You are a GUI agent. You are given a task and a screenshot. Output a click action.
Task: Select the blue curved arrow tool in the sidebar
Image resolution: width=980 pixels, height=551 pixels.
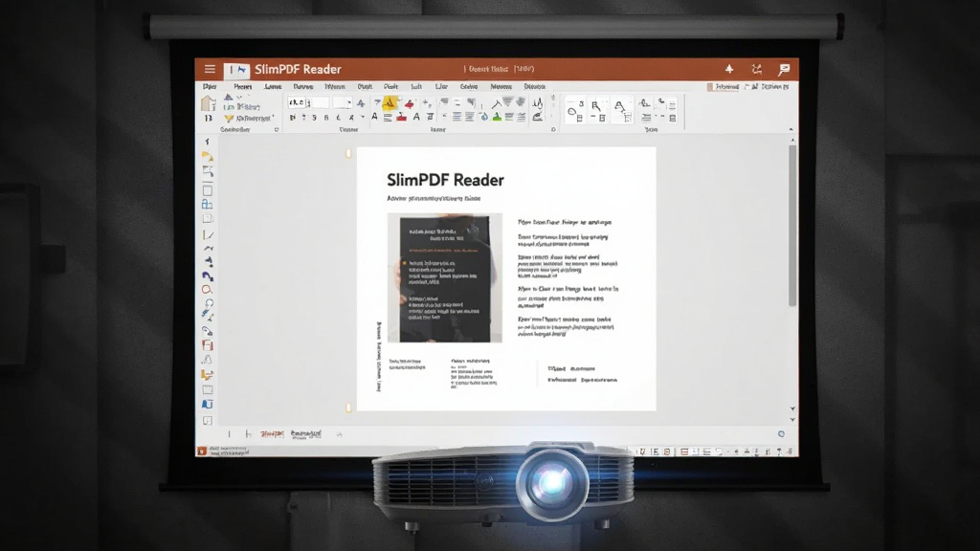point(208,275)
